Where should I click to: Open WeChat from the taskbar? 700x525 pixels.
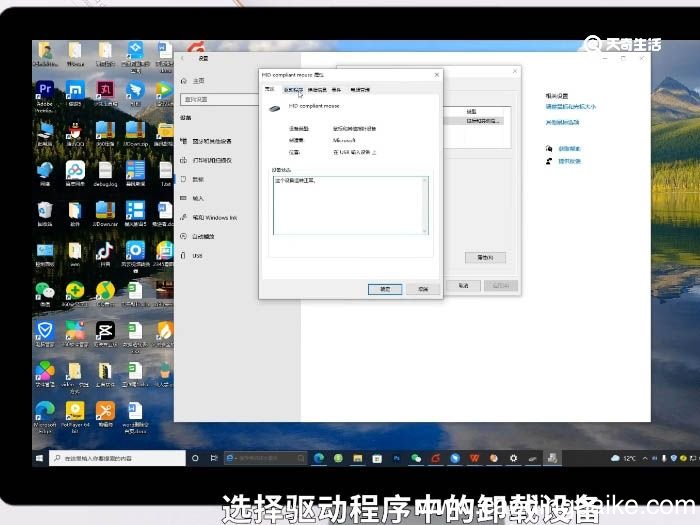[416, 458]
